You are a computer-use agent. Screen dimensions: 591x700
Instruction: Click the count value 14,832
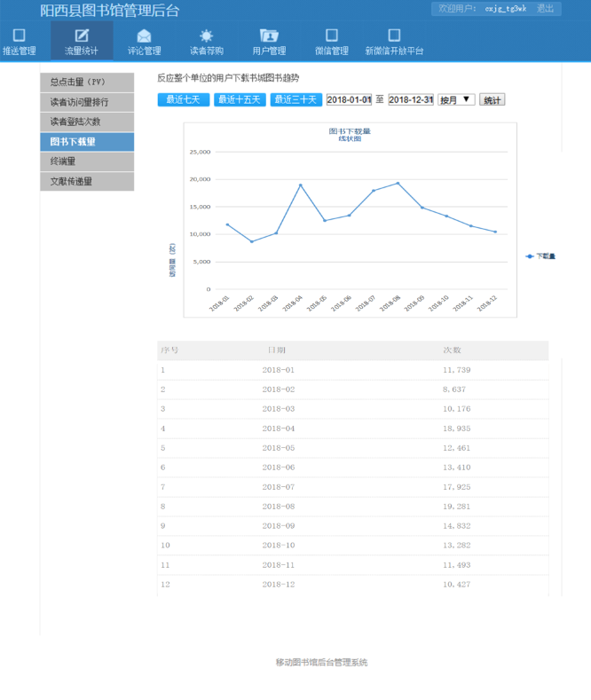[x=457, y=526]
